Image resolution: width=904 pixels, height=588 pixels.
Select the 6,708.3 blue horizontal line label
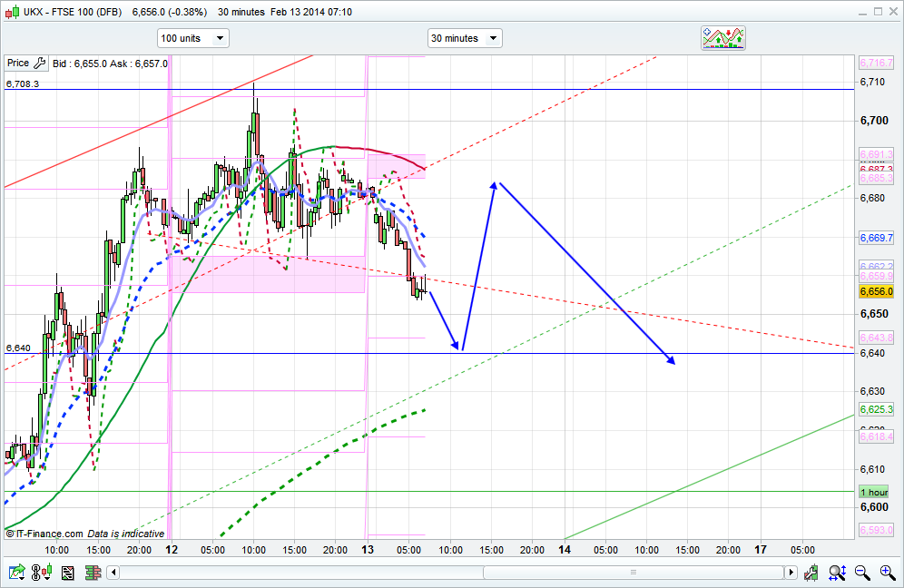coord(22,83)
